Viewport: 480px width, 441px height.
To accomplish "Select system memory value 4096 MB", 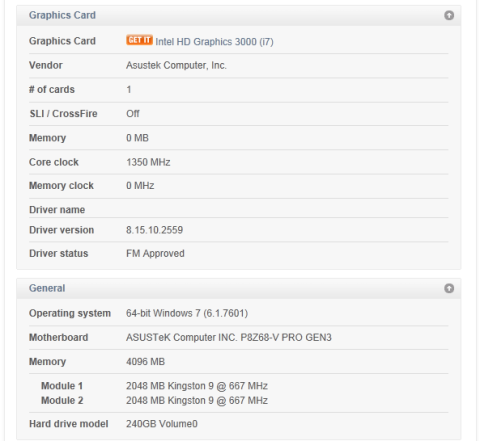I will 145,362.
